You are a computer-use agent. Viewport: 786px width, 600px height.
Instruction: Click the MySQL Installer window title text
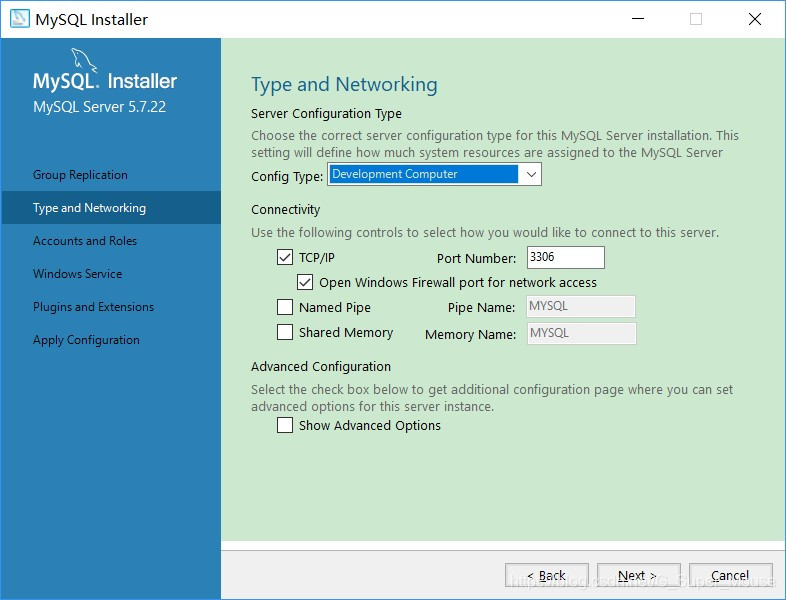92,20
